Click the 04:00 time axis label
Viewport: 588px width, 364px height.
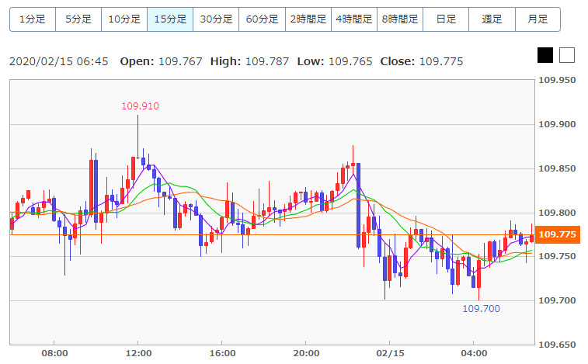pyautogui.click(x=474, y=353)
